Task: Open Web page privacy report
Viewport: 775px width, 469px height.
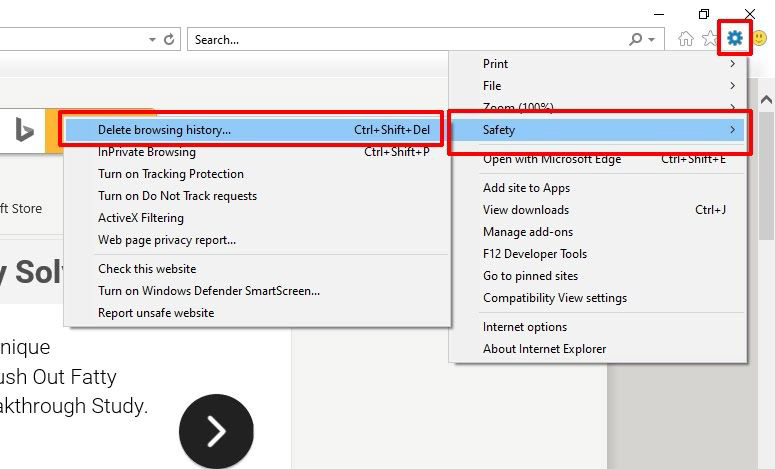Action: point(258,240)
